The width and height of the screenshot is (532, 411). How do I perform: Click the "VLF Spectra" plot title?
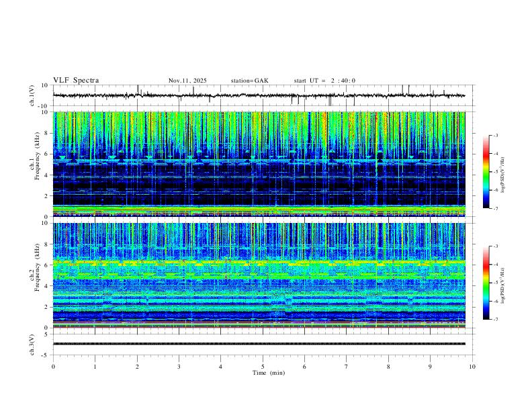tap(76, 81)
